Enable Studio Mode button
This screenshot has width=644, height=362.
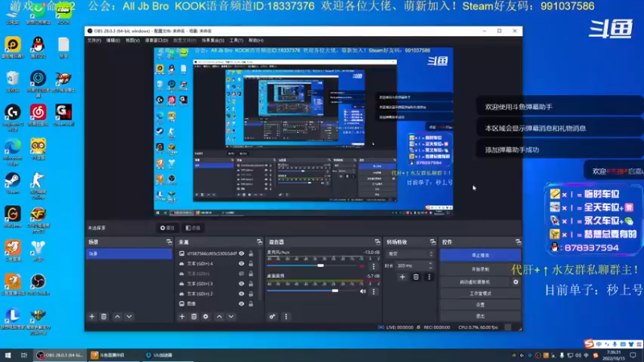[480, 294]
